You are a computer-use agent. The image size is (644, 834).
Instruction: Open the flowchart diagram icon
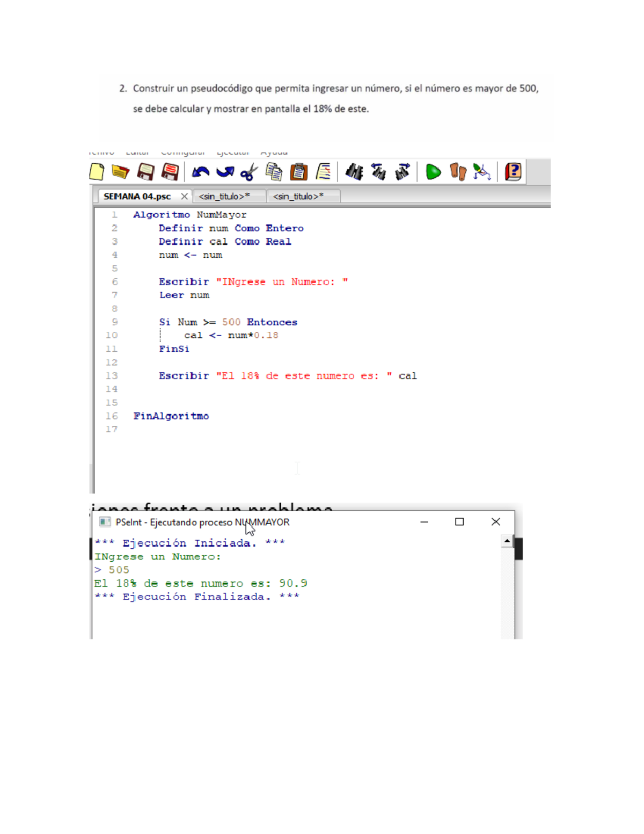point(482,172)
